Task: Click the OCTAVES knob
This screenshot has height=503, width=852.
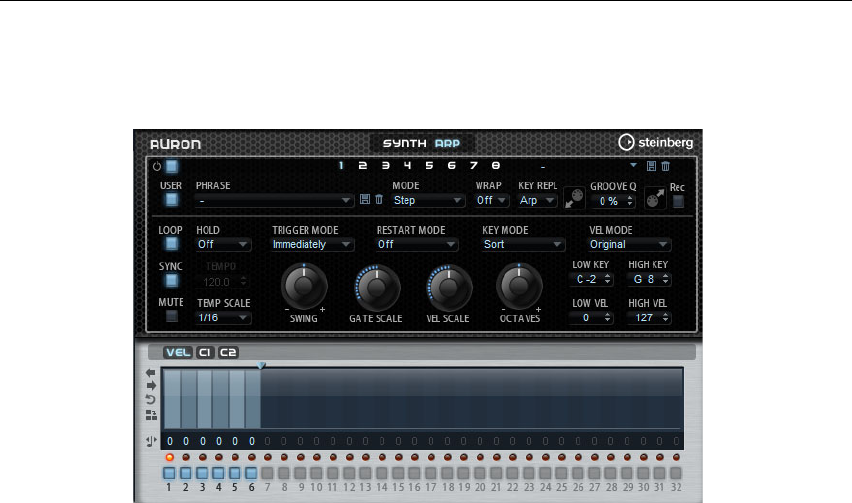Action: click(x=519, y=286)
